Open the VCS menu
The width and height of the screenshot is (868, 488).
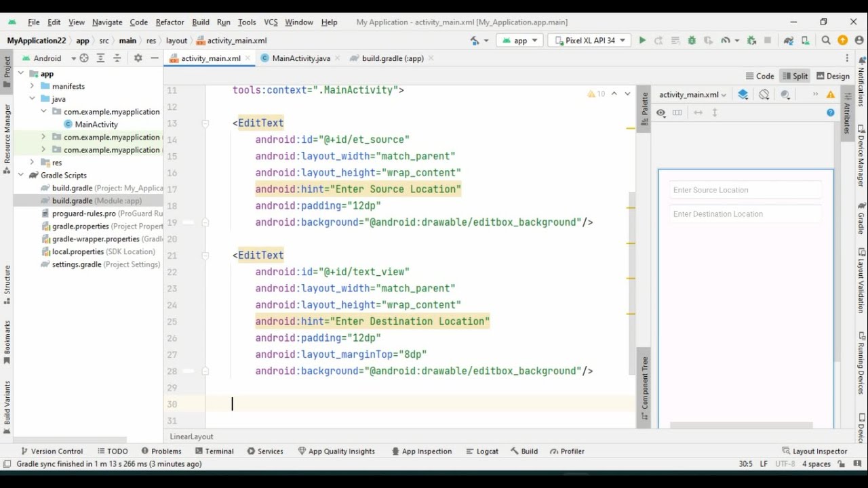(x=271, y=22)
